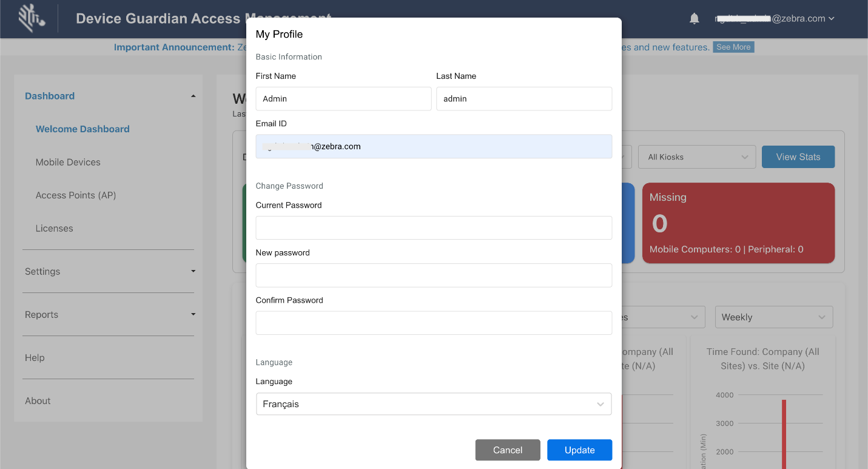Open the user account email dropdown
Viewport: 868px width, 469px height.
[x=775, y=19]
